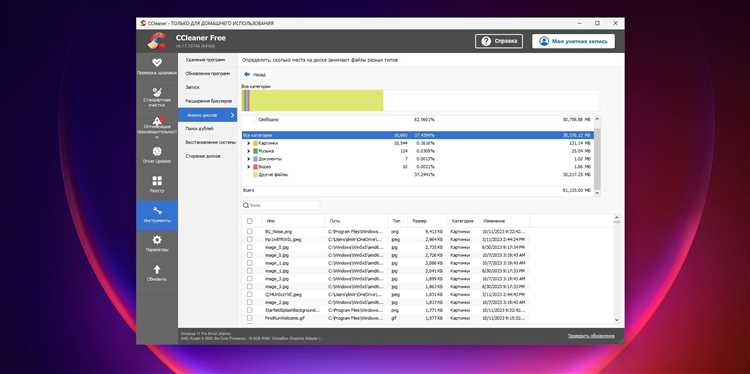Viewport: 750px width, 374px height.
Task: Toggle the select-all header checkbox
Action: point(250,221)
